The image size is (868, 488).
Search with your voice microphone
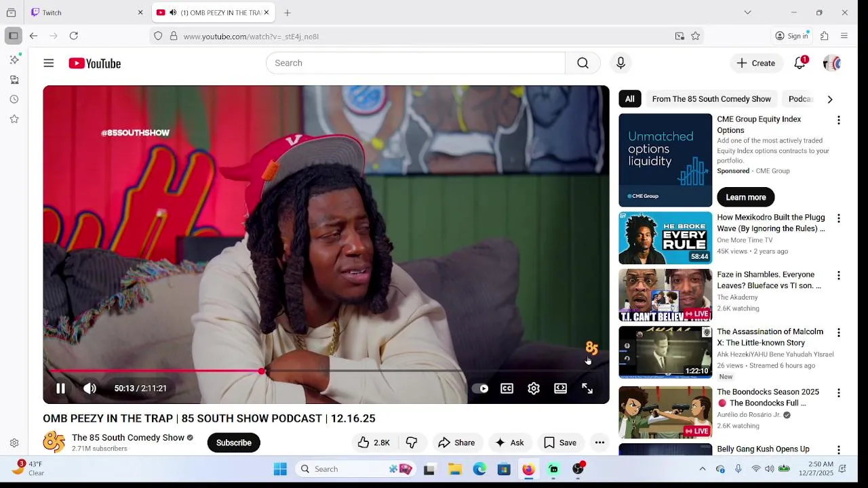point(620,63)
